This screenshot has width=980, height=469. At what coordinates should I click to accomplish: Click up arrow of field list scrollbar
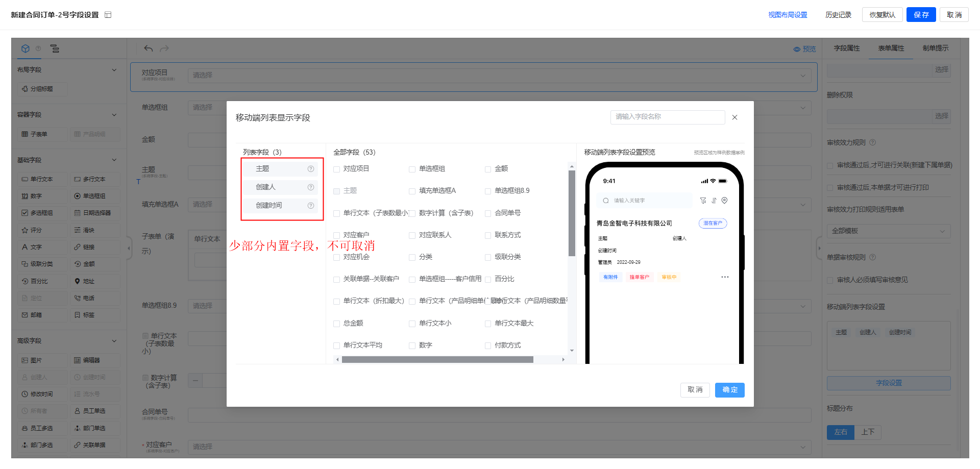click(x=572, y=166)
